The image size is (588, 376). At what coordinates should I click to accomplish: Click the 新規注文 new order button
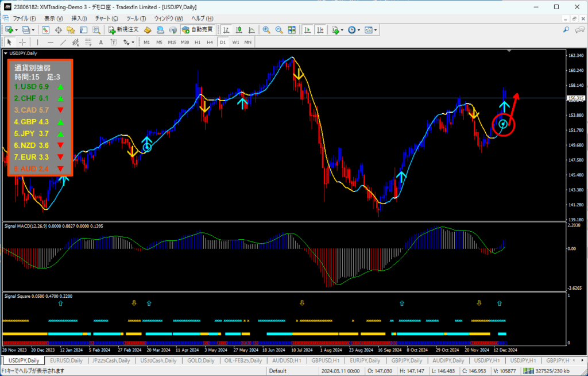coord(123,30)
